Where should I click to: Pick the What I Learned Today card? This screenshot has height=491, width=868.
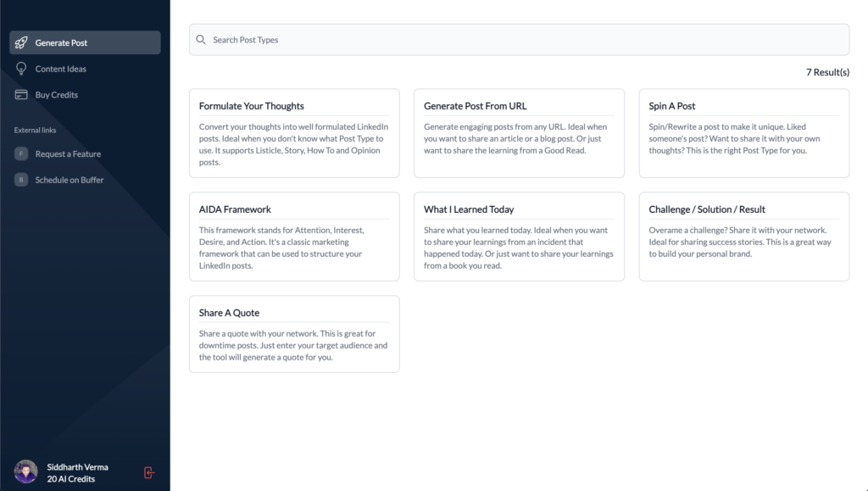(519, 237)
